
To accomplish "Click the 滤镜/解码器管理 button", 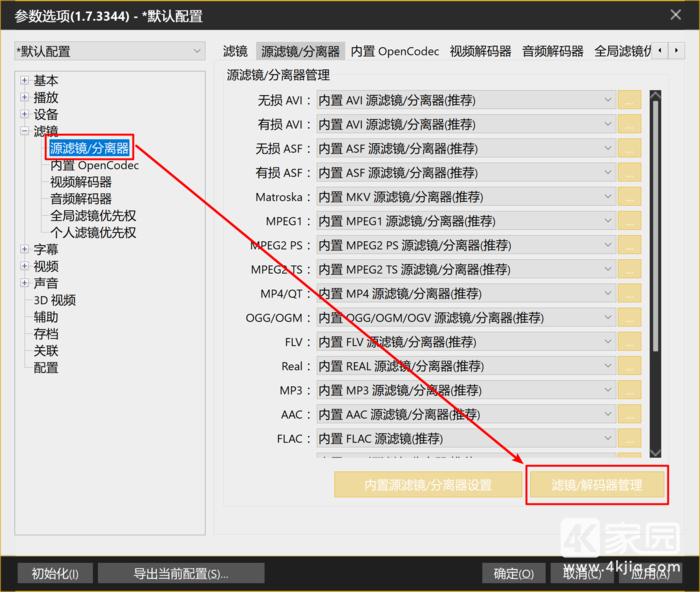I will 597,485.
